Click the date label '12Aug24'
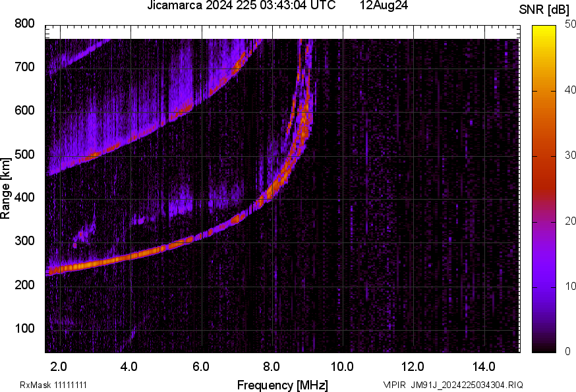The width and height of the screenshot is (576, 392). coord(384,5)
